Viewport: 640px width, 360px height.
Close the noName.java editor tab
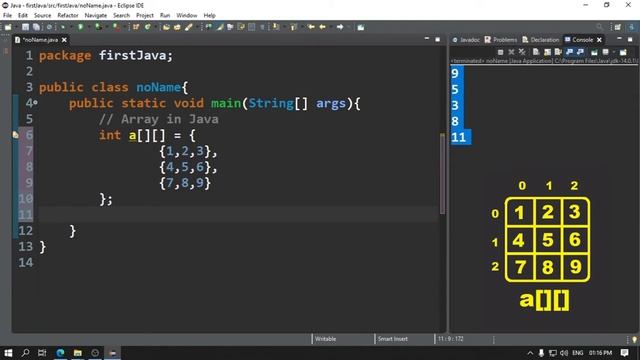(x=64, y=40)
